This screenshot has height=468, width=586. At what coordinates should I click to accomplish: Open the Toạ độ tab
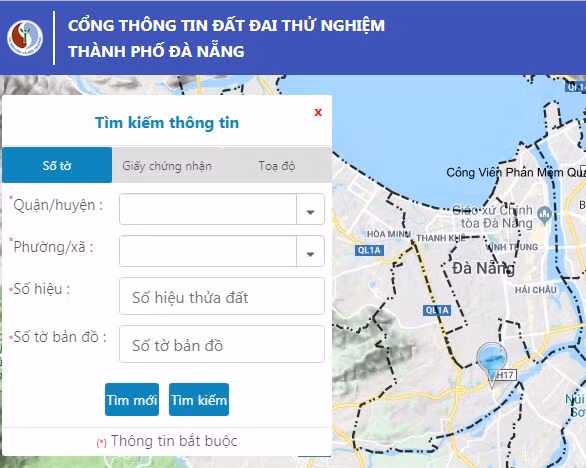pos(277,166)
